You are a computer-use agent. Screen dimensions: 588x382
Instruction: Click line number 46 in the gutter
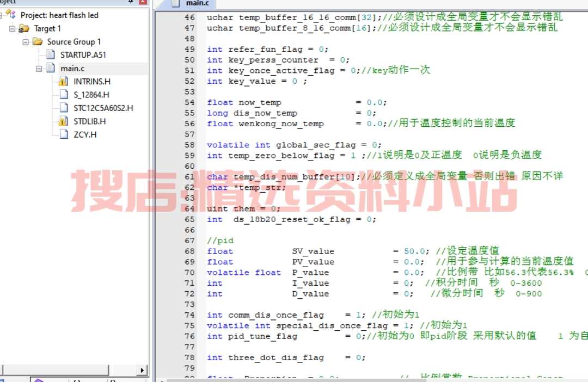pyautogui.click(x=190, y=17)
